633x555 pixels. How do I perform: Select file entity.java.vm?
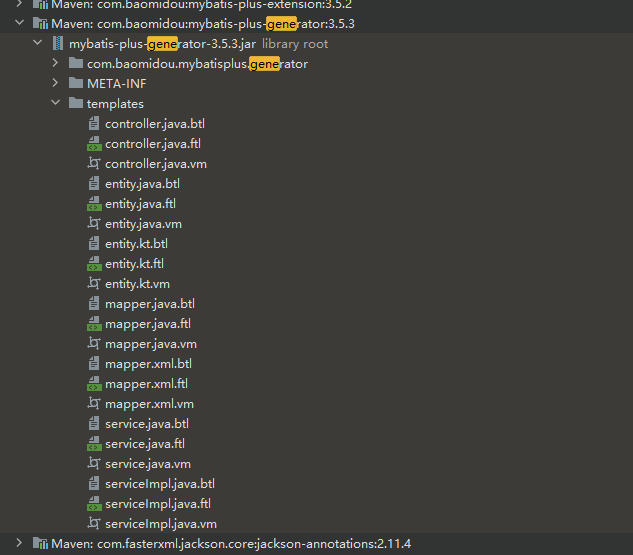(x=143, y=224)
